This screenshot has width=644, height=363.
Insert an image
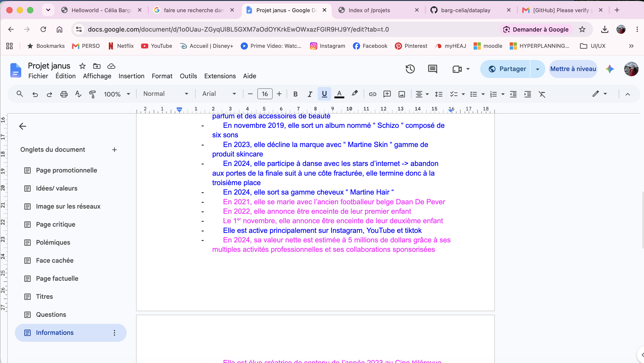(402, 94)
